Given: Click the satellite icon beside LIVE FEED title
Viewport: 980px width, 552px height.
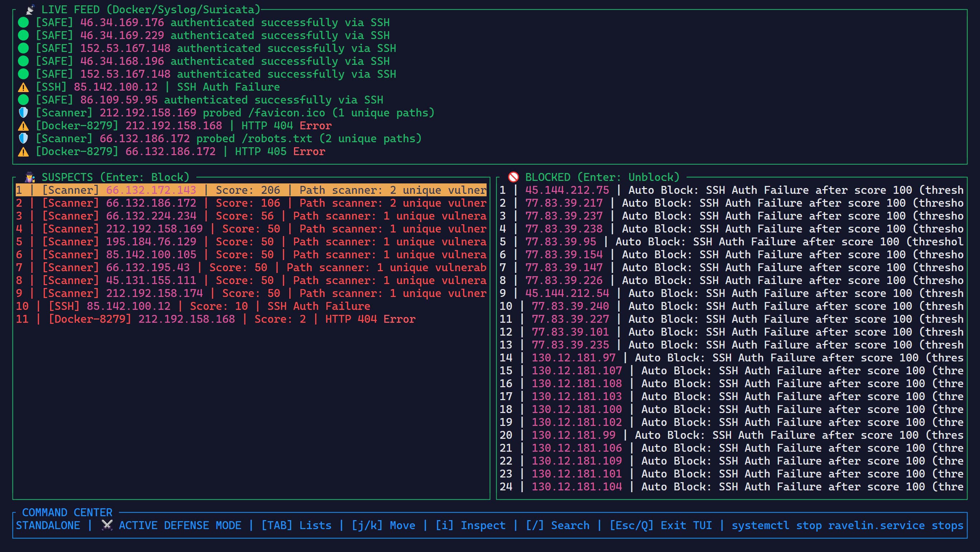Looking at the screenshot, I should pyautogui.click(x=30, y=9).
